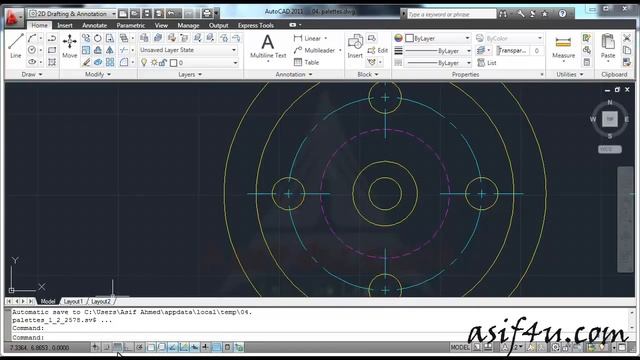Toggle Grid Display in status bar

[x=118, y=347]
